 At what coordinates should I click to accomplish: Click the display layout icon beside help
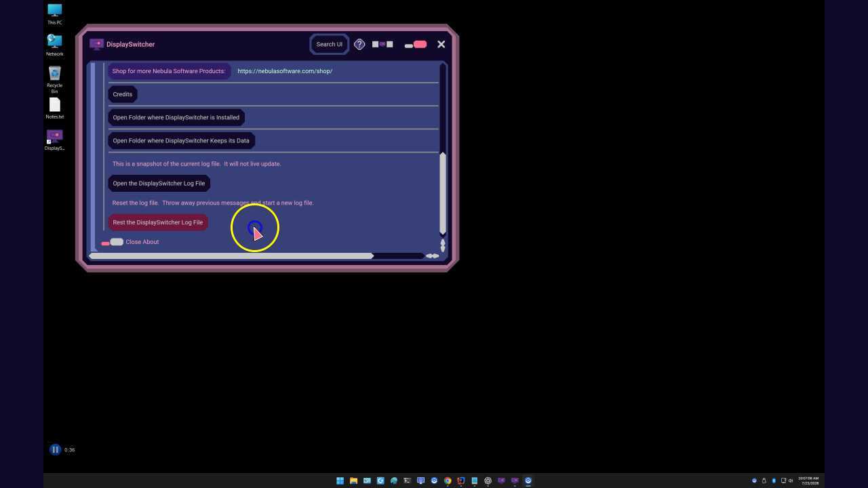[382, 44]
